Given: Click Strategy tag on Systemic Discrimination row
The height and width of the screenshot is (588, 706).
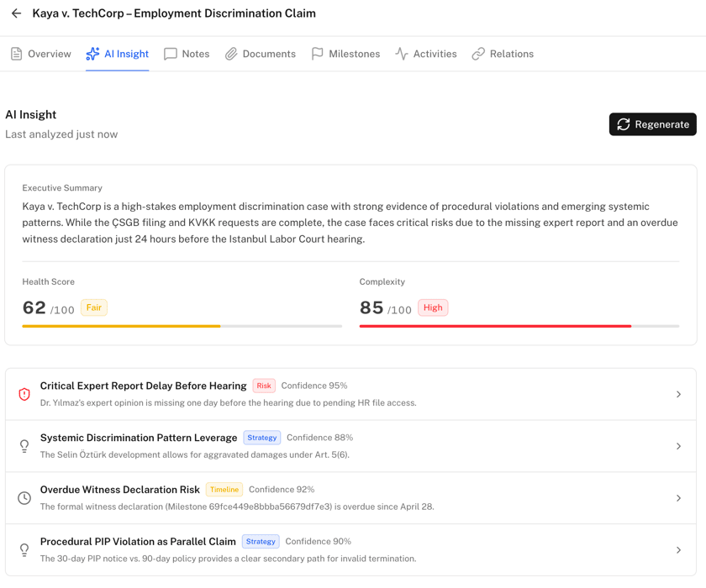Looking at the screenshot, I should (262, 438).
